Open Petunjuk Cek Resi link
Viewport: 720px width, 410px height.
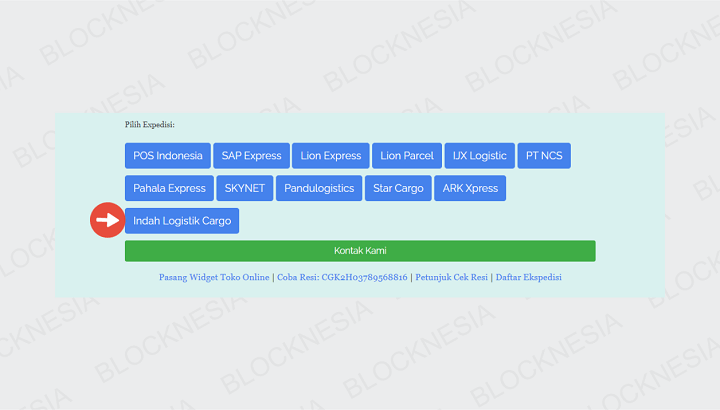(x=451, y=277)
